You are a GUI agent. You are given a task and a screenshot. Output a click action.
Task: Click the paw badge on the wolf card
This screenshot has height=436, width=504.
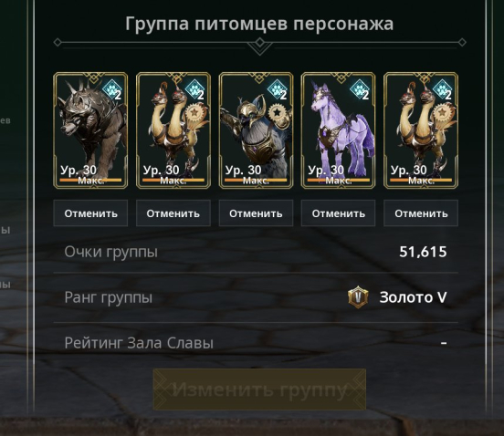point(112,88)
